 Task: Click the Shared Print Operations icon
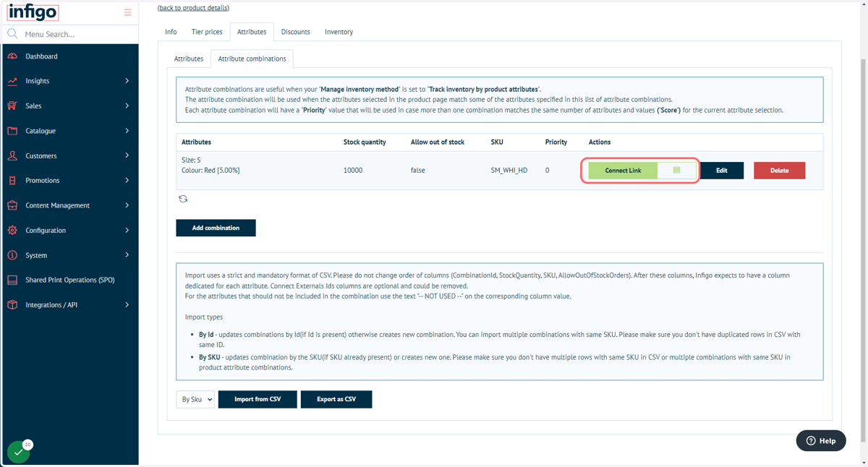12,280
